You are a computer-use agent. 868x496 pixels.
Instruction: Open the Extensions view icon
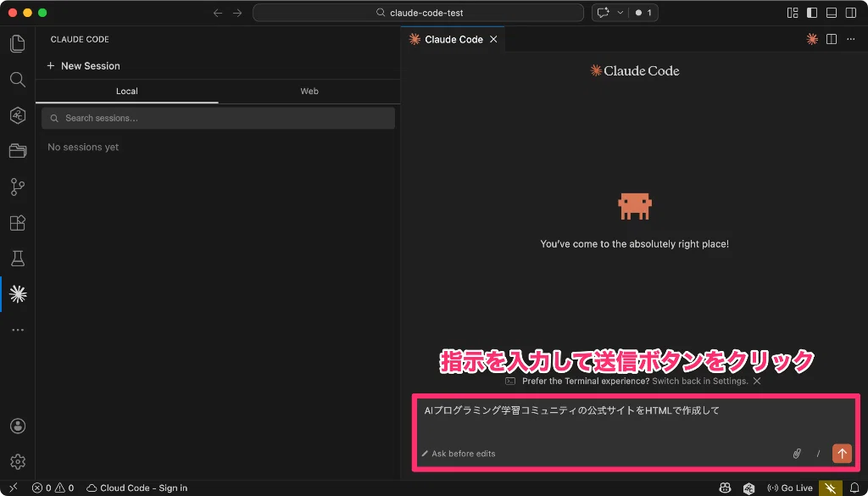point(18,223)
